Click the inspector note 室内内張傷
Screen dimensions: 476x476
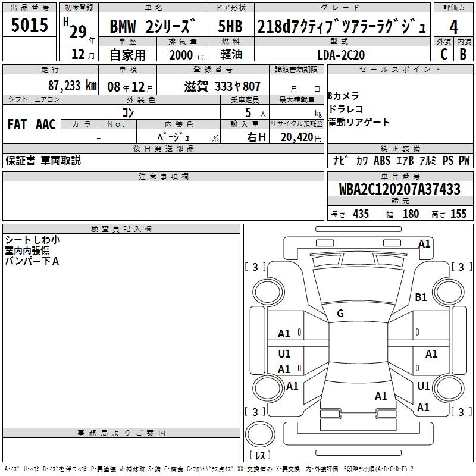pos(27,250)
